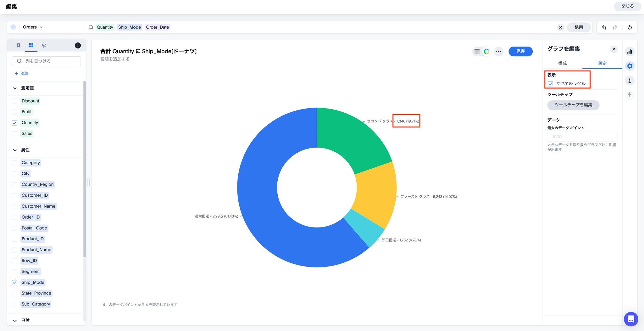
Task: Toggle the City checkbox
Action: pyautogui.click(x=14, y=174)
